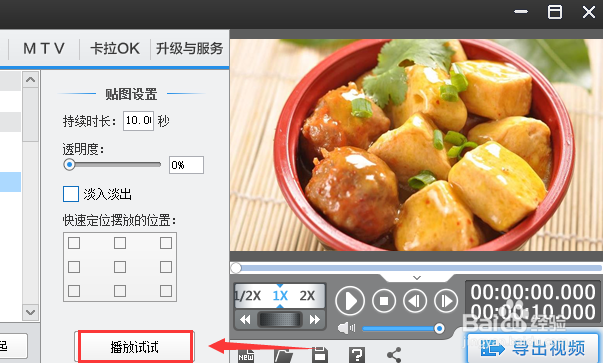The height and width of the screenshot is (363, 603).
Task: Select center position box
Action: coord(120,267)
